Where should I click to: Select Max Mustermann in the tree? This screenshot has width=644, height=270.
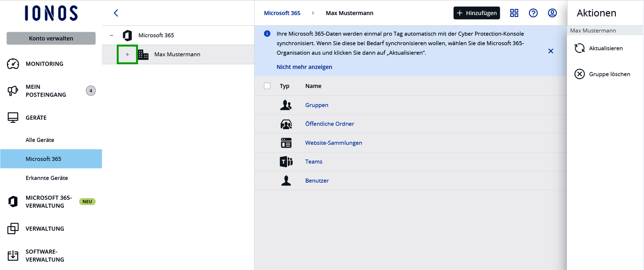click(177, 54)
